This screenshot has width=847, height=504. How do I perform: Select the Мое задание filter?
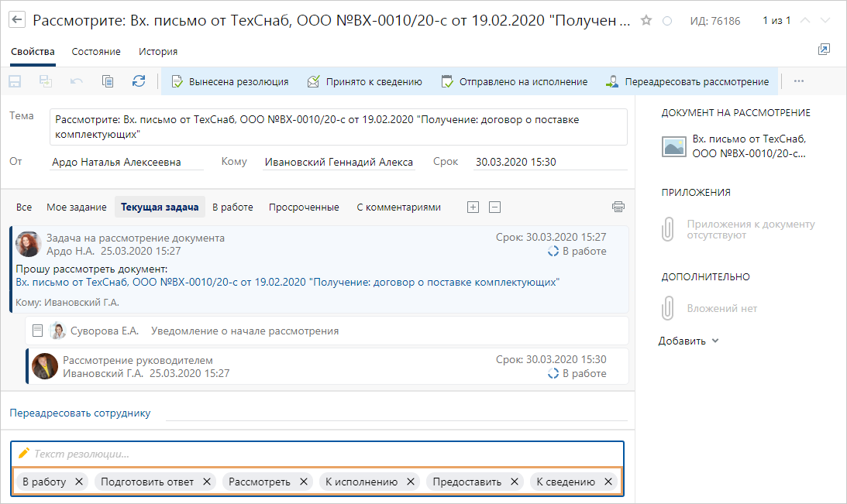pos(76,207)
